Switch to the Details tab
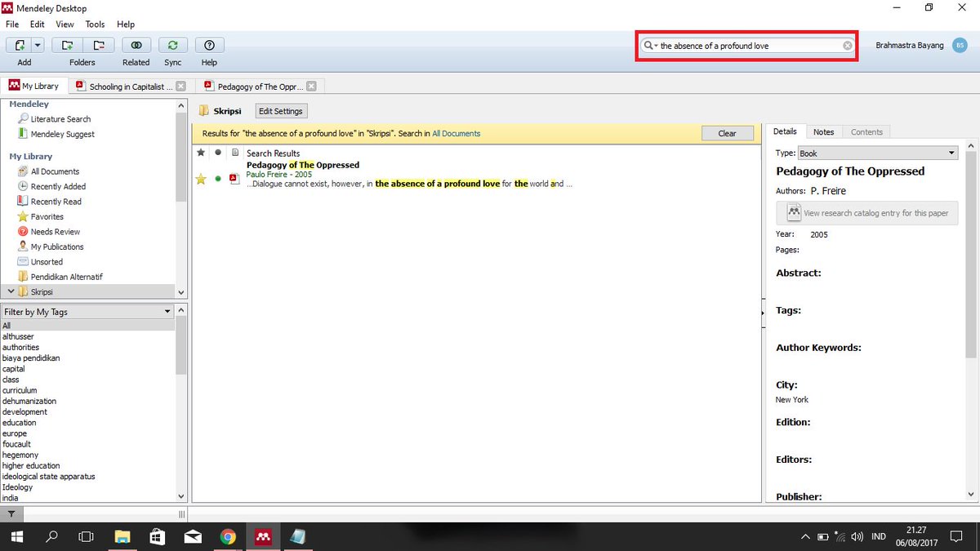The image size is (980, 551). (785, 131)
